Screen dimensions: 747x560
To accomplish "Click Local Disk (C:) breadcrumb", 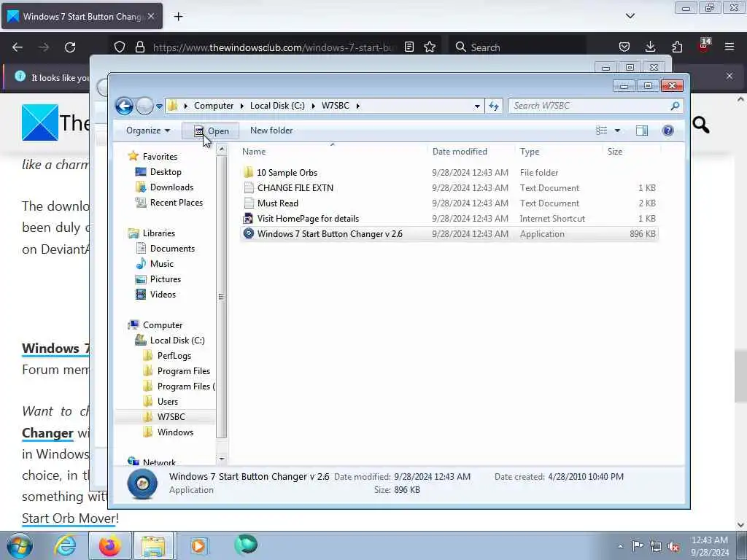I will tap(277, 106).
